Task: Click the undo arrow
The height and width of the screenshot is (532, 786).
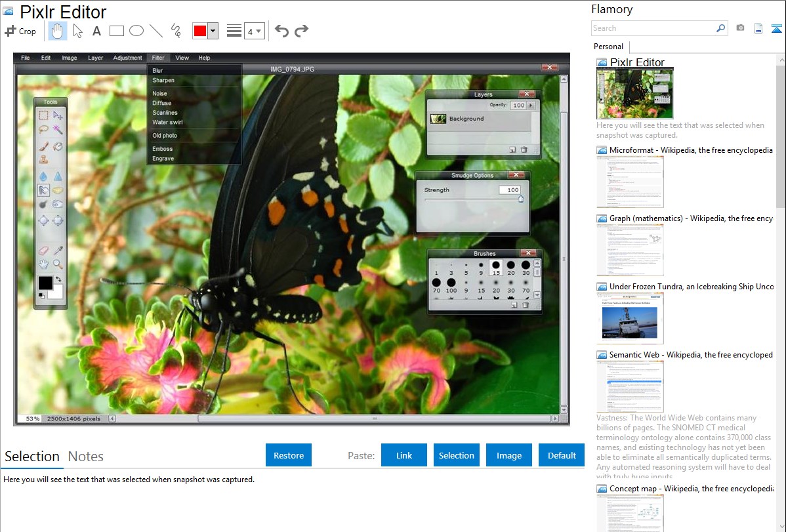Action: pyautogui.click(x=281, y=31)
